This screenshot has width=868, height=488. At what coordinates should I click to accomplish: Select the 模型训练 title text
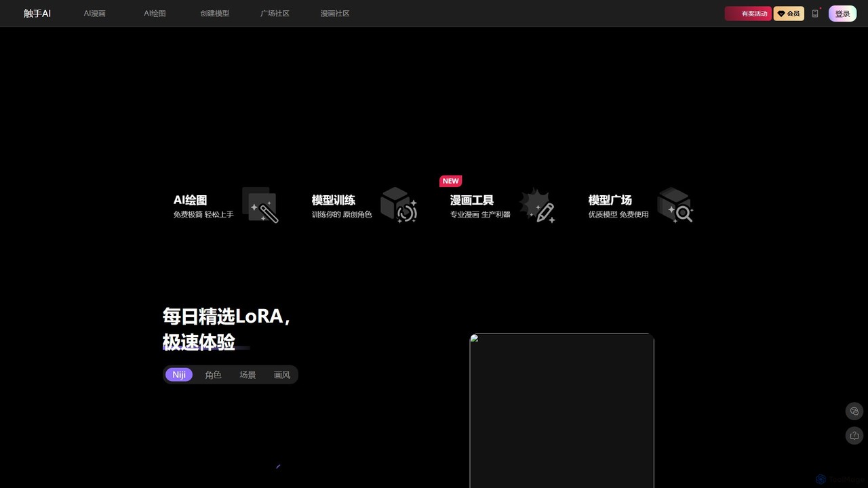click(x=333, y=200)
